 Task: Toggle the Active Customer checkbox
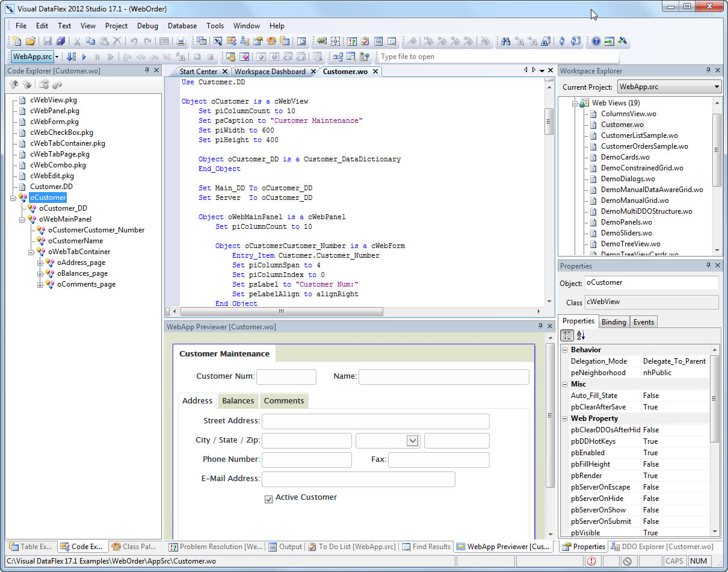coord(268,498)
